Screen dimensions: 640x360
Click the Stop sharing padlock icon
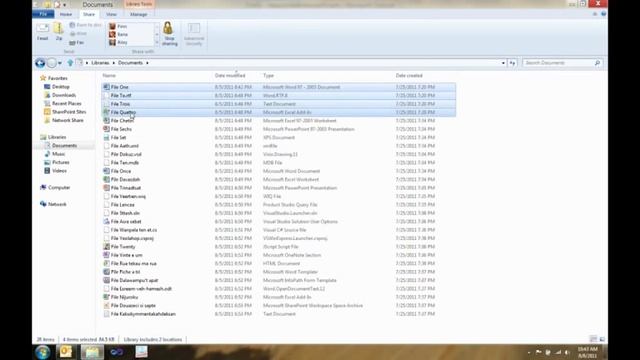coord(168,28)
